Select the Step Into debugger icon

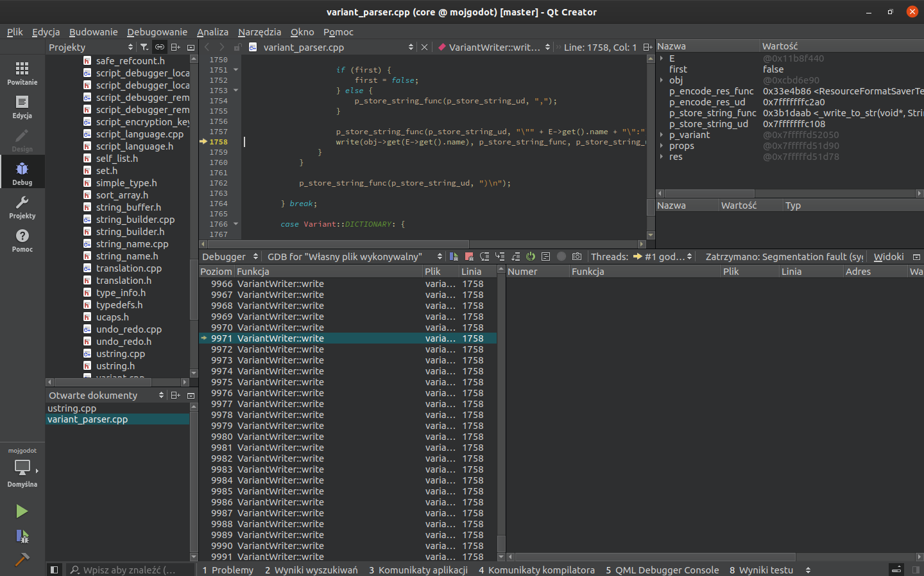click(499, 256)
